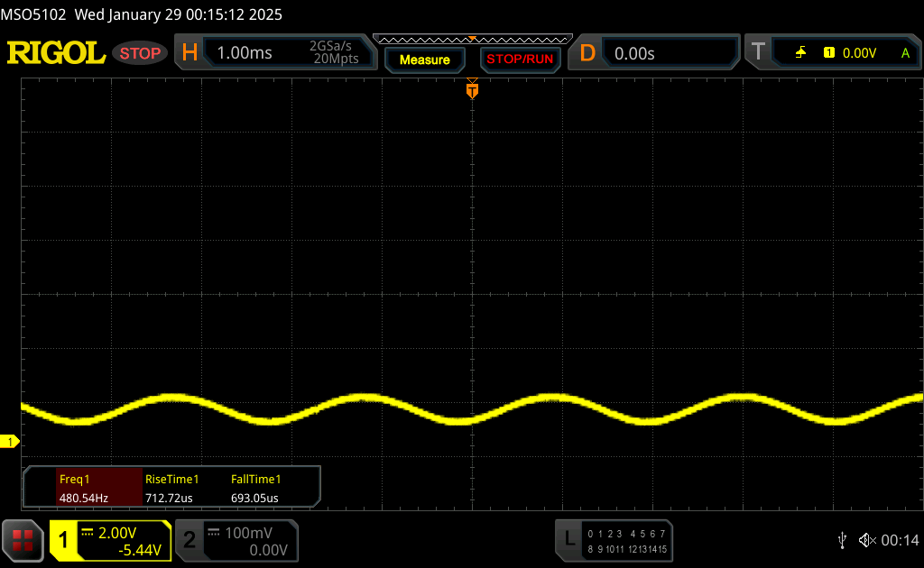Open the red grid function menu icon
924x568 pixels.
(23, 540)
